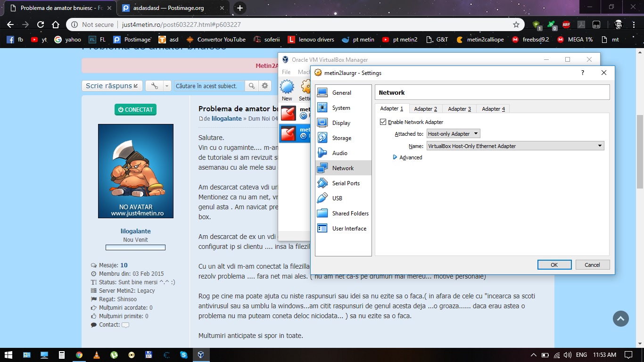Show hidden system tray icons
The width and height of the screenshot is (644, 362).
click(x=534, y=355)
